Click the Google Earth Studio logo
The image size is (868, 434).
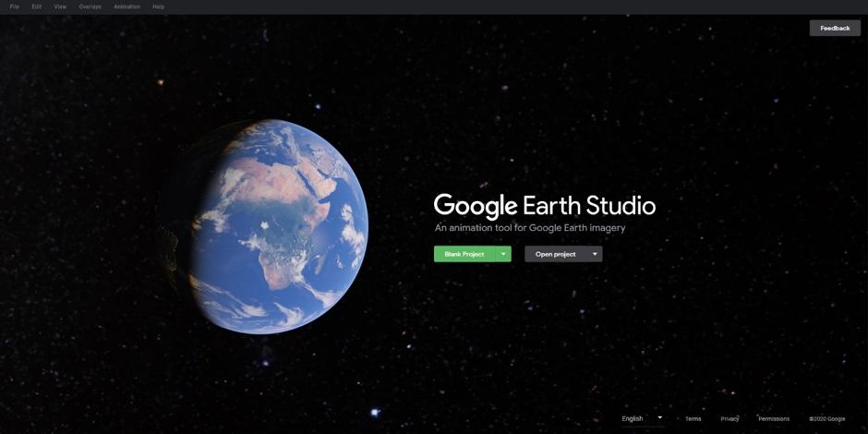pyautogui.click(x=544, y=206)
